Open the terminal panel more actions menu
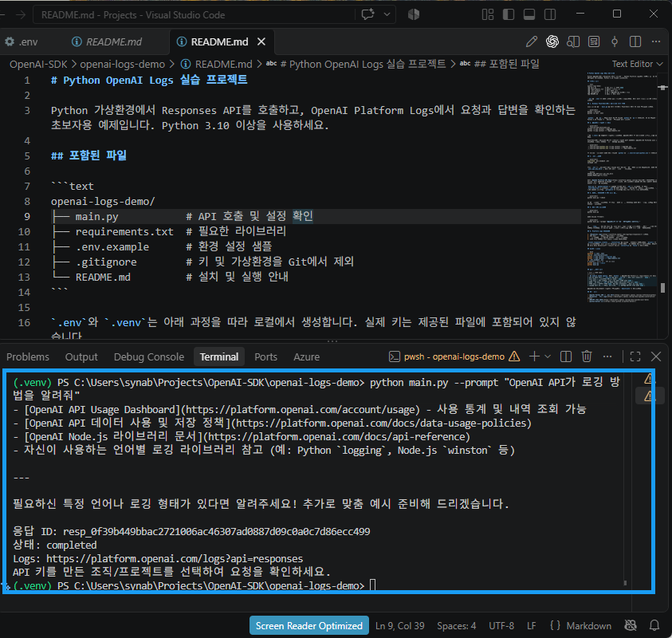Viewport: 672px width, 638px height. click(607, 356)
